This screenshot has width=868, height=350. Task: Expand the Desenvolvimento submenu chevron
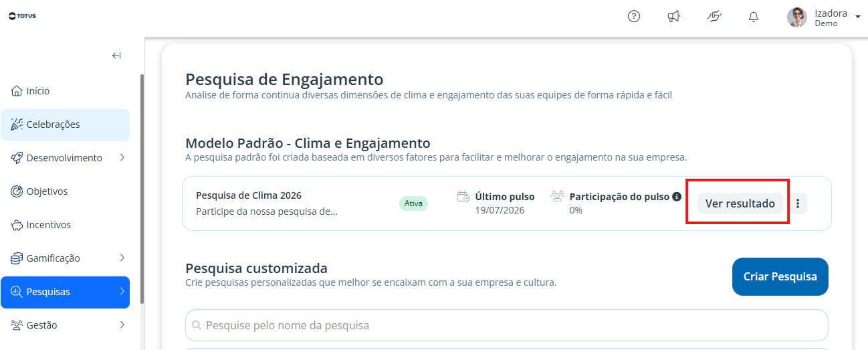coord(122,158)
